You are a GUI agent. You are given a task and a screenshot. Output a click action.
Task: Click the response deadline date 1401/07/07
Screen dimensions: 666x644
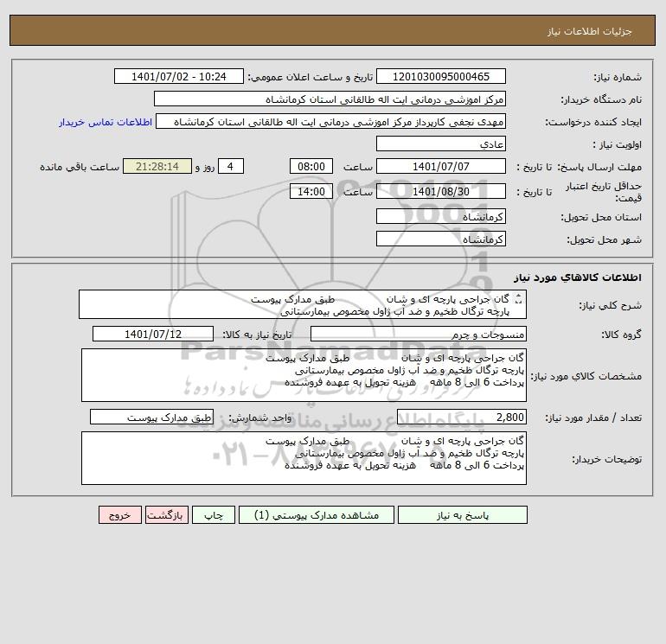pos(441,167)
